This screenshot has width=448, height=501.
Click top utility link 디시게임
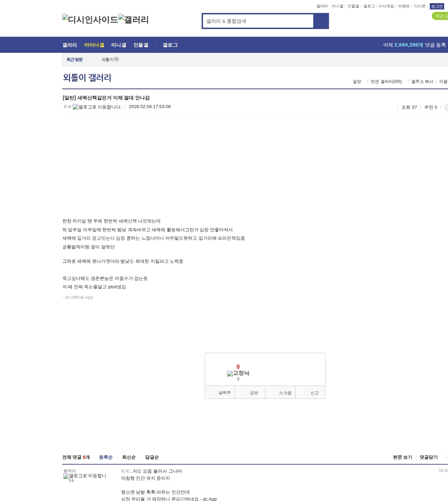coord(386,6)
